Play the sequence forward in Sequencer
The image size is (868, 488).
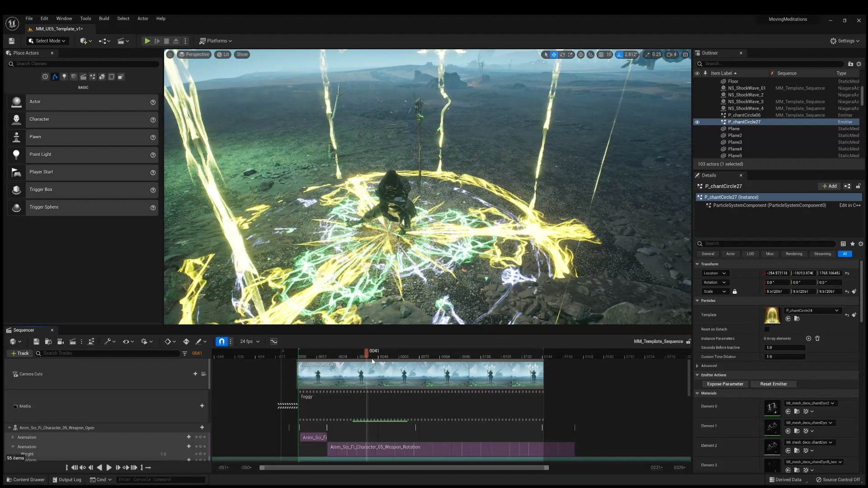tap(108, 468)
